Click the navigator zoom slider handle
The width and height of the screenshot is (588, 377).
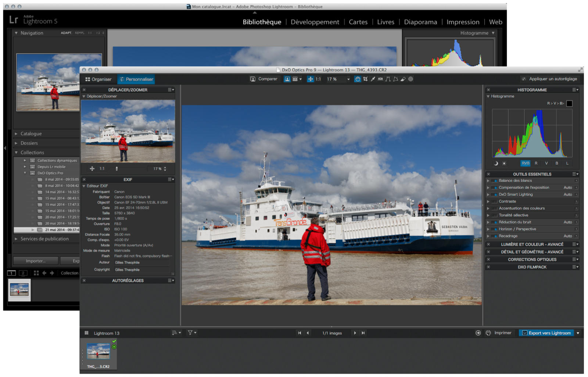pyautogui.click(x=117, y=169)
